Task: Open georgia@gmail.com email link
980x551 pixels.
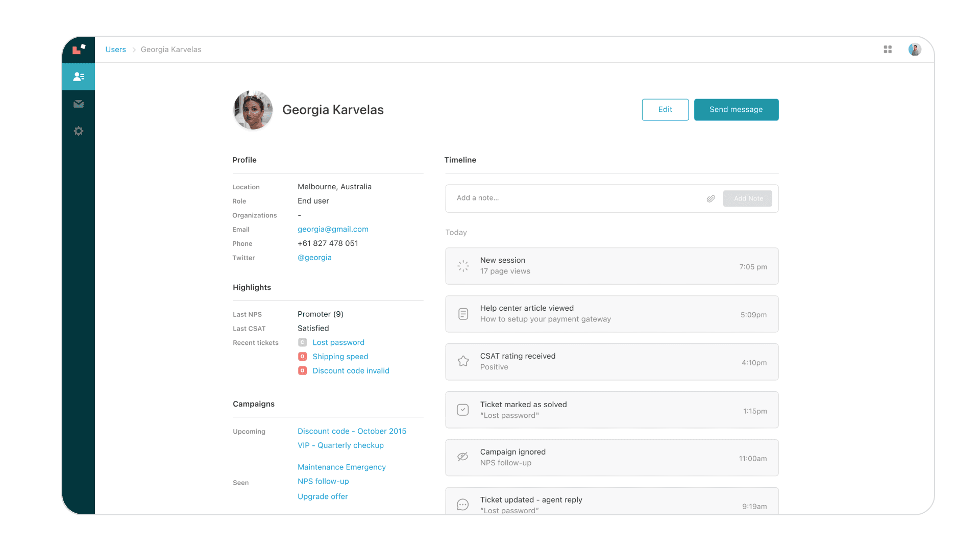Action: click(x=333, y=229)
